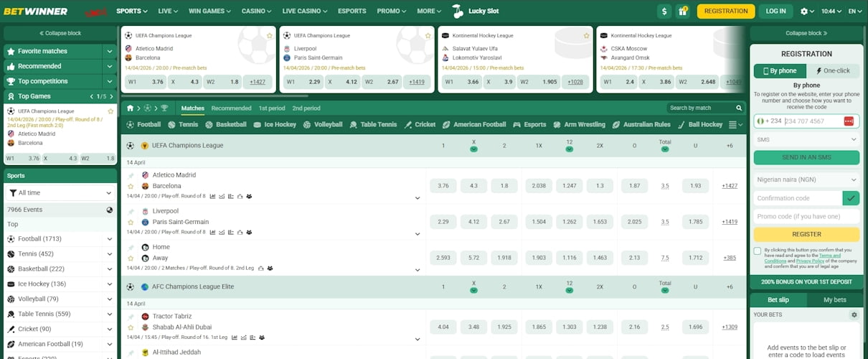Click the yellow REGISTER button
Viewport: 868px width, 359px height.
point(806,234)
